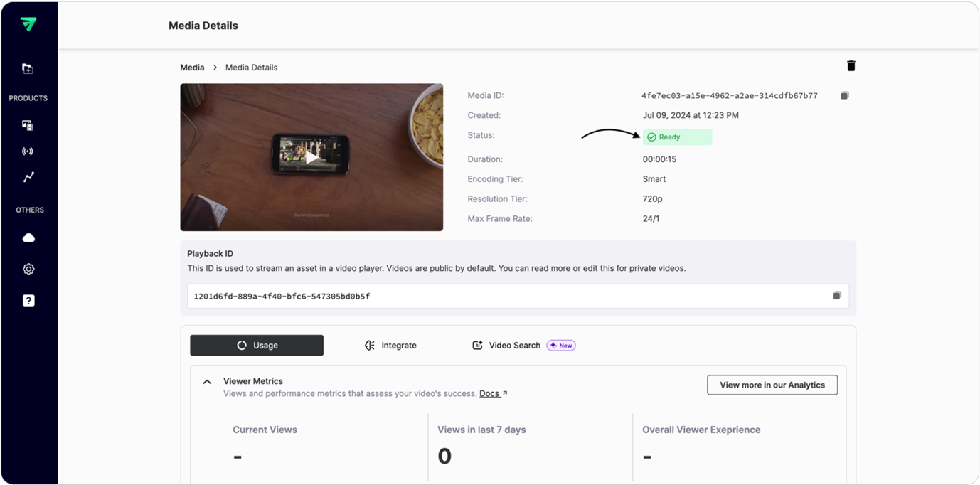Click View more in our Analytics button
This screenshot has width=980, height=485.
pos(772,385)
